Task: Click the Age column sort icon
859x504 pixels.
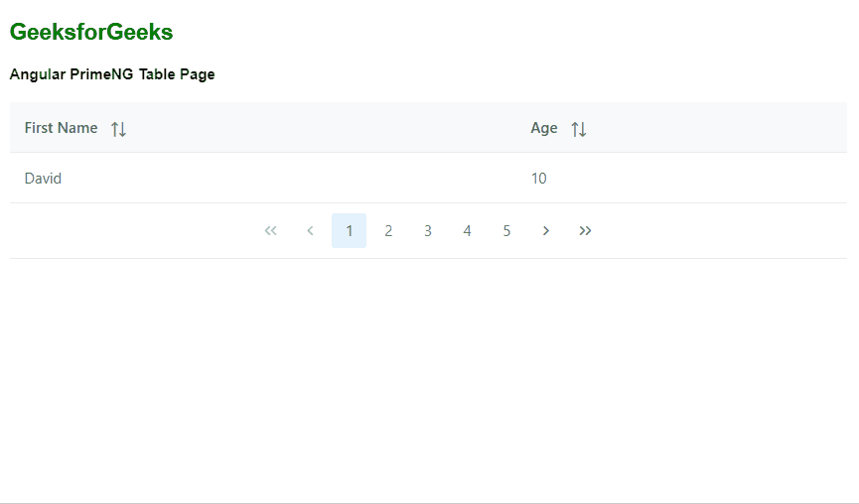Action: [579, 129]
